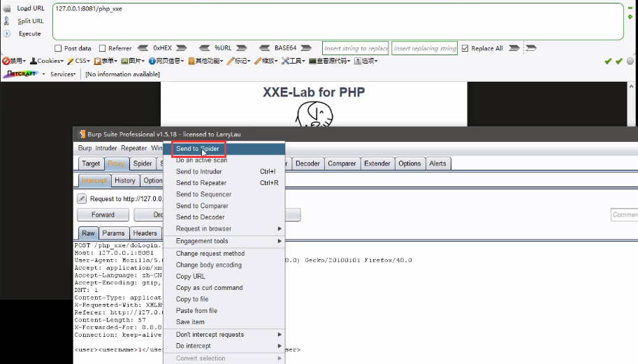This screenshot has width=638, height=364.
Task: Click the right arrow after BASE64
Action: (307, 48)
